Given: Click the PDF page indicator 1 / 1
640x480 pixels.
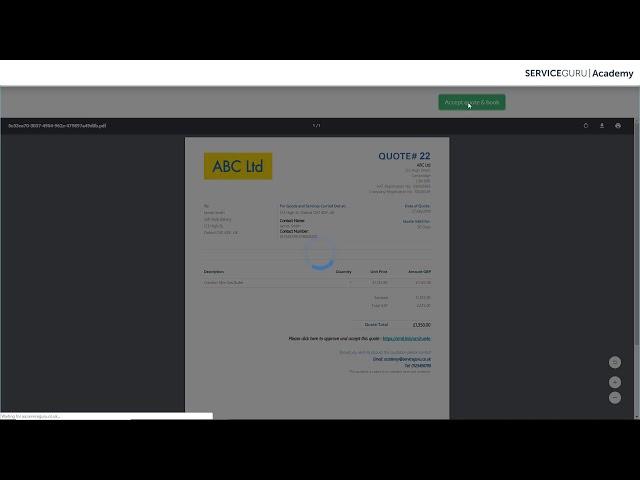Looking at the screenshot, I should (316, 126).
